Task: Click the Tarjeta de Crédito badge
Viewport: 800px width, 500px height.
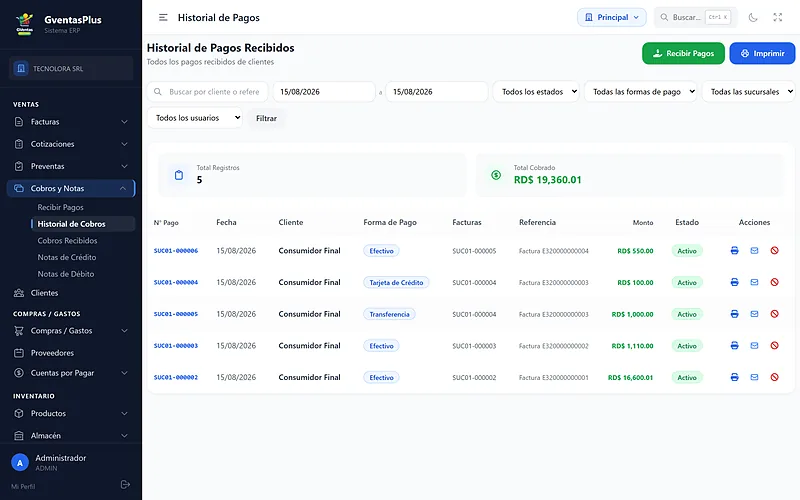Action: coord(396,282)
